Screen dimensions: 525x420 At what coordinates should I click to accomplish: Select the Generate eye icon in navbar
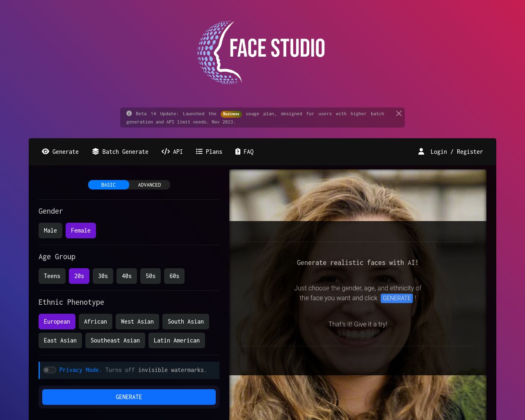coord(46,152)
